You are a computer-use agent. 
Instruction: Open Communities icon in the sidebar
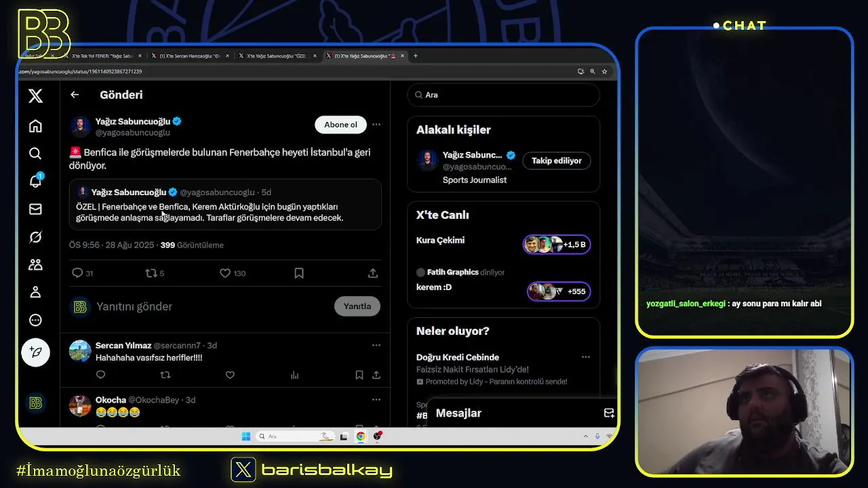click(x=35, y=264)
